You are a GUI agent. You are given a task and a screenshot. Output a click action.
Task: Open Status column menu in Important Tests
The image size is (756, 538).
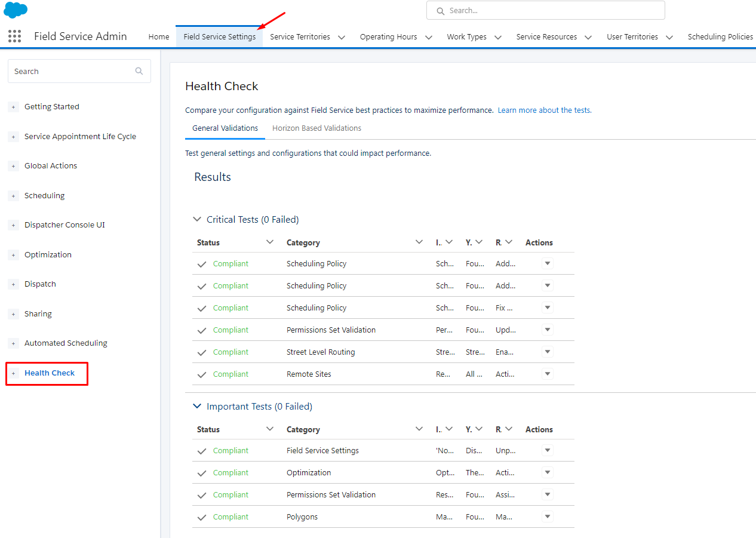click(270, 429)
